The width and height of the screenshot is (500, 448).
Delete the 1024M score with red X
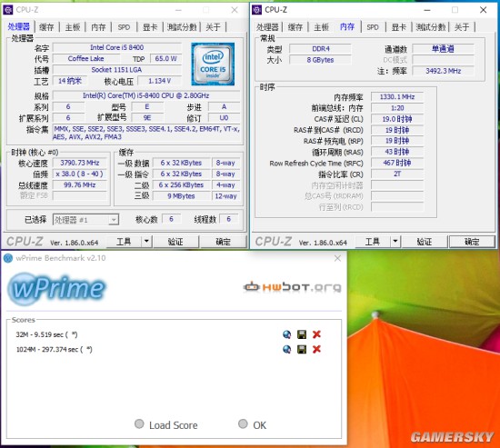click(316, 349)
